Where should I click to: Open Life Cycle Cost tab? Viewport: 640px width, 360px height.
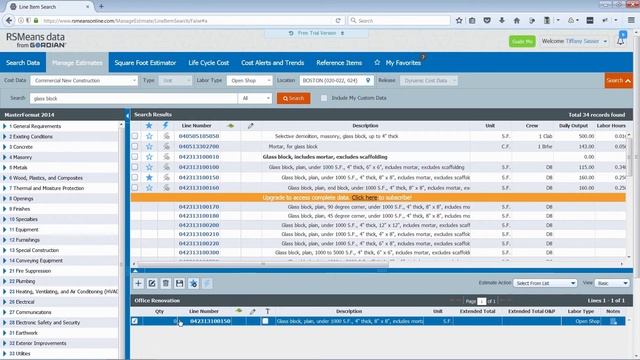209,62
